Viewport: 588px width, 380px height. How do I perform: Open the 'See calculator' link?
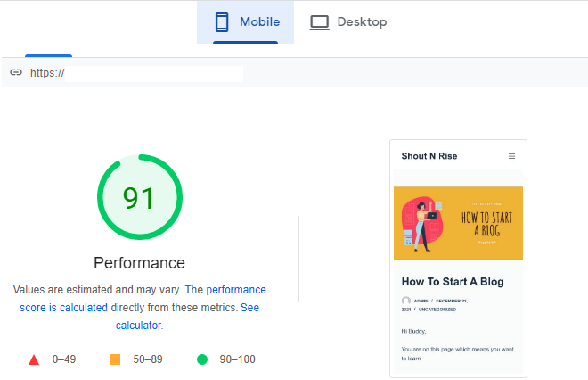click(x=187, y=316)
